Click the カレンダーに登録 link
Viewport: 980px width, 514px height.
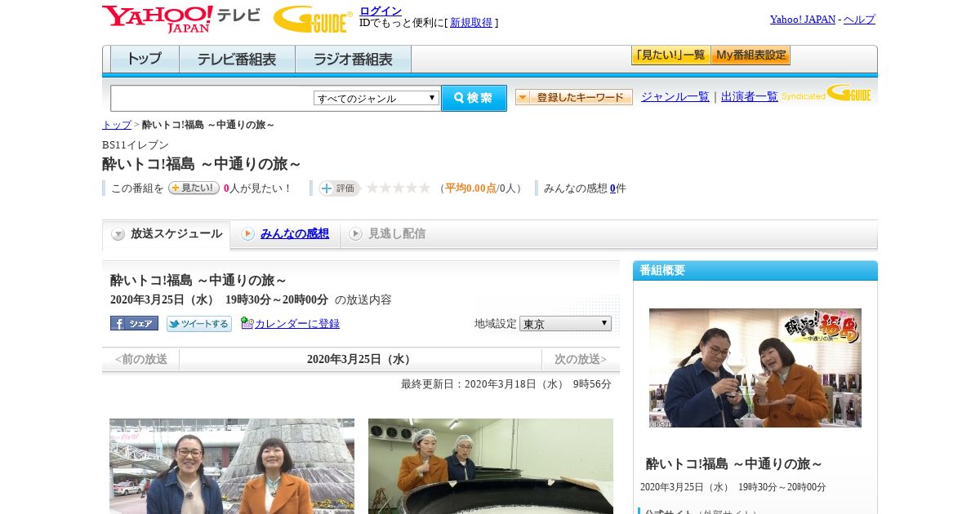(297, 324)
